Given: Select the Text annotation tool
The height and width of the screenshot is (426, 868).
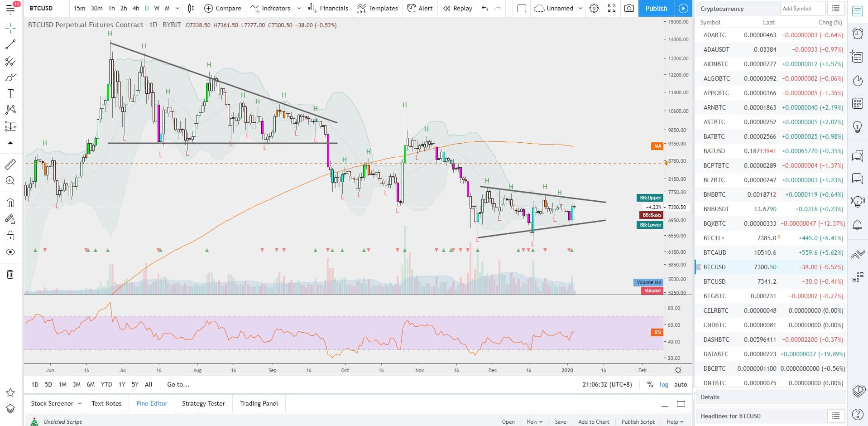Looking at the screenshot, I should coord(10,93).
